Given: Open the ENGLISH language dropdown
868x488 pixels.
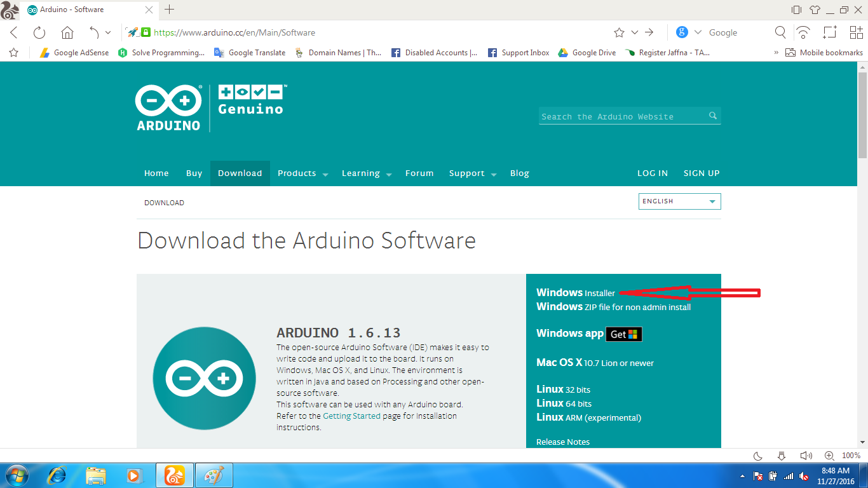Looking at the screenshot, I should [679, 201].
